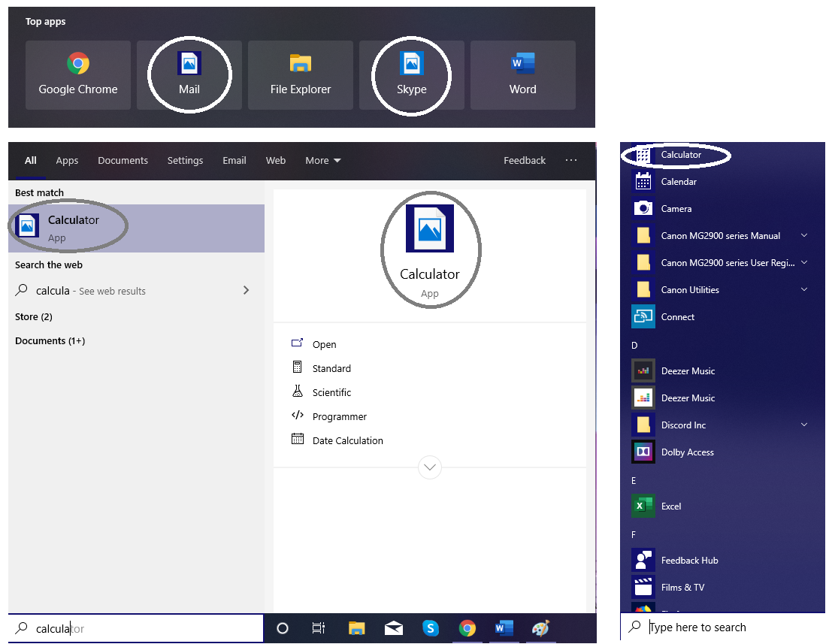
Task: Click the Type here to search box
Action: [723, 627]
